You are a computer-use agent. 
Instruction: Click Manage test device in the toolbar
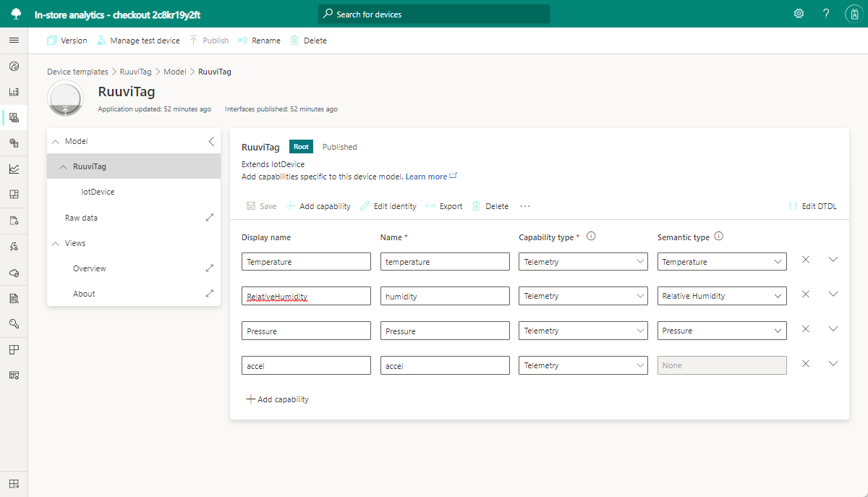(138, 41)
